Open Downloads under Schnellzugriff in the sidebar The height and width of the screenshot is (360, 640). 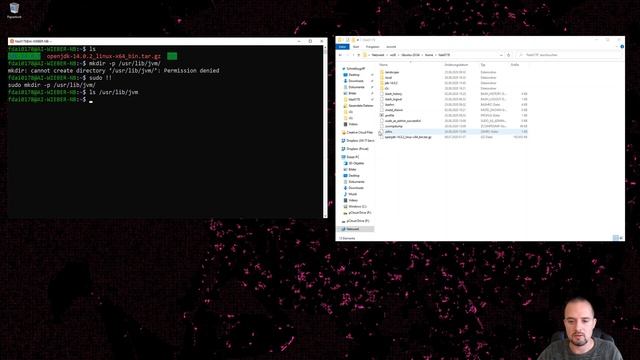pyautogui.click(x=356, y=81)
